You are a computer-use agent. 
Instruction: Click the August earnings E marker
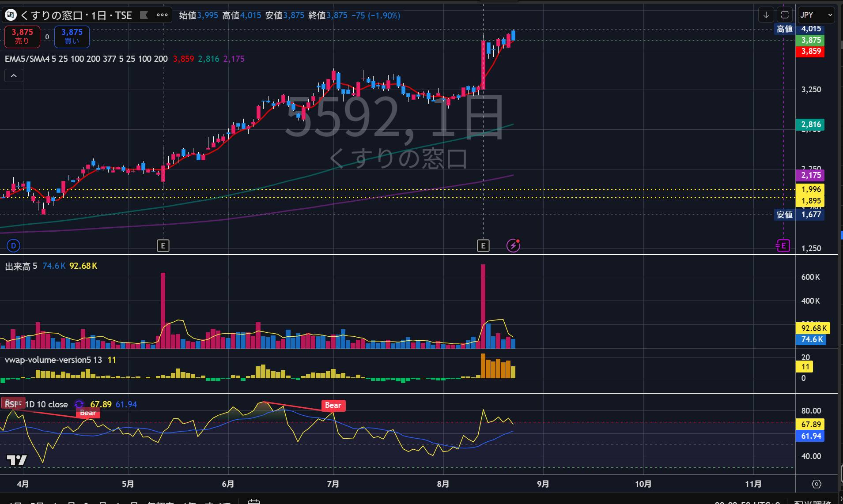[483, 246]
